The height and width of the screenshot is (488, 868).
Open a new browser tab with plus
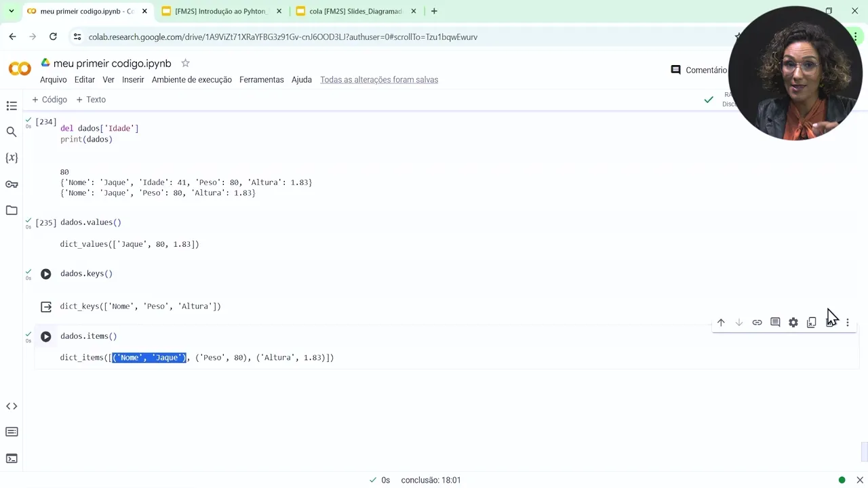(434, 11)
